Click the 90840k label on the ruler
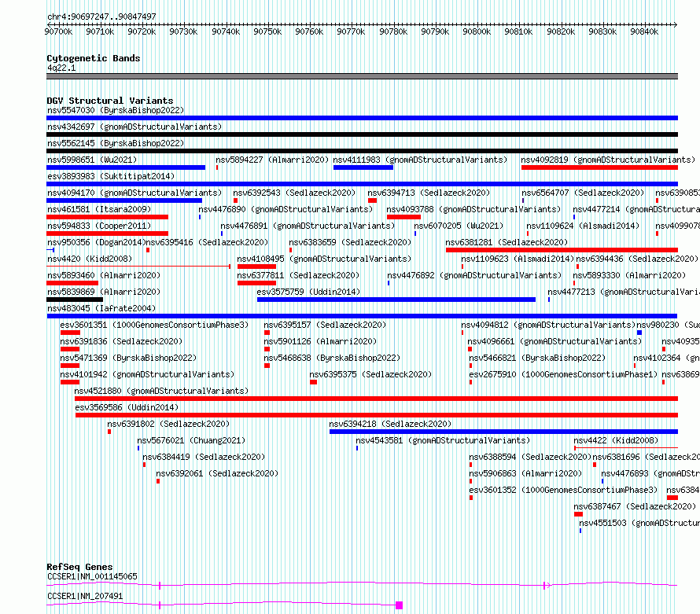This screenshot has width=700, height=614. pos(644,31)
